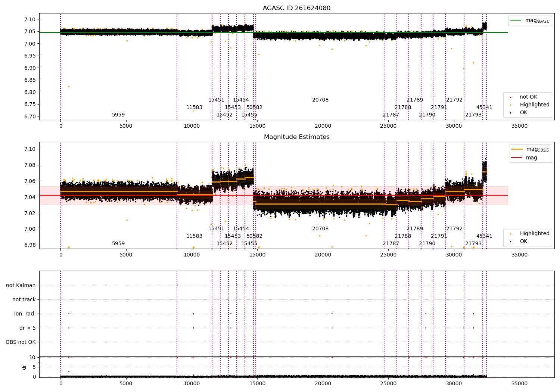Select the green mag AGASC legend entry

click(x=530, y=21)
